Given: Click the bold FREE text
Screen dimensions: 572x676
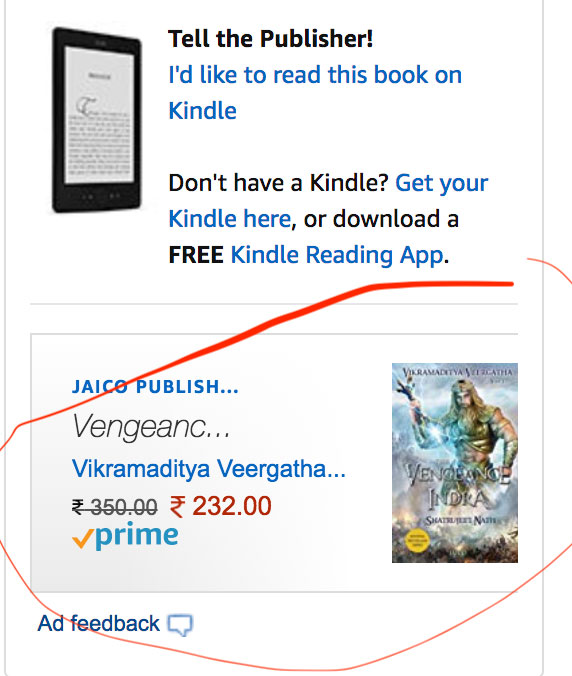Looking at the screenshot, I should (x=196, y=254).
